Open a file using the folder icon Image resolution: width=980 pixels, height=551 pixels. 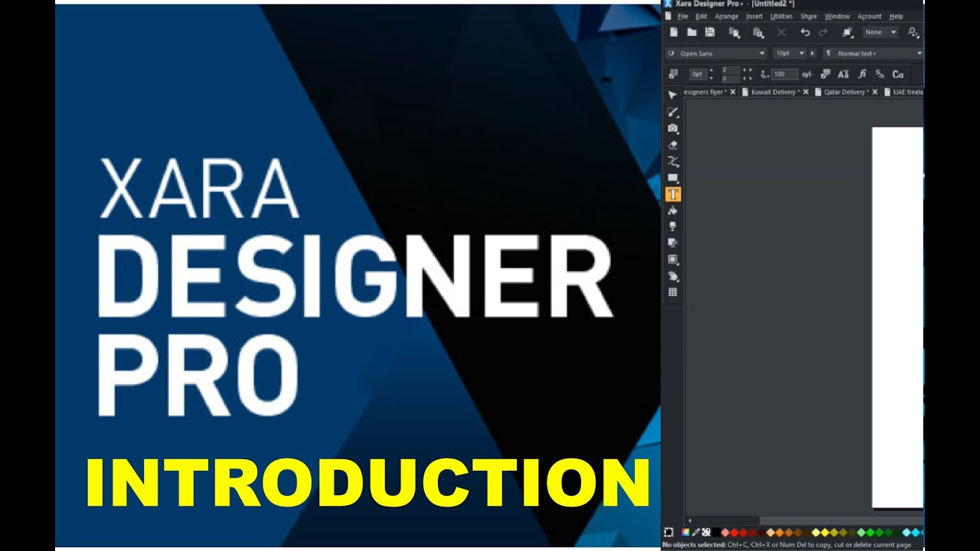pyautogui.click(x=691, y=32)
